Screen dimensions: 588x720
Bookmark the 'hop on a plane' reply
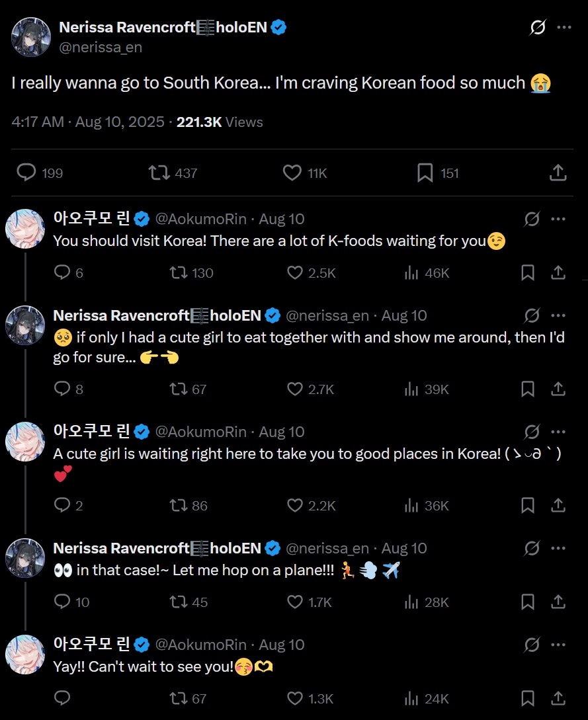coord(527,602)
